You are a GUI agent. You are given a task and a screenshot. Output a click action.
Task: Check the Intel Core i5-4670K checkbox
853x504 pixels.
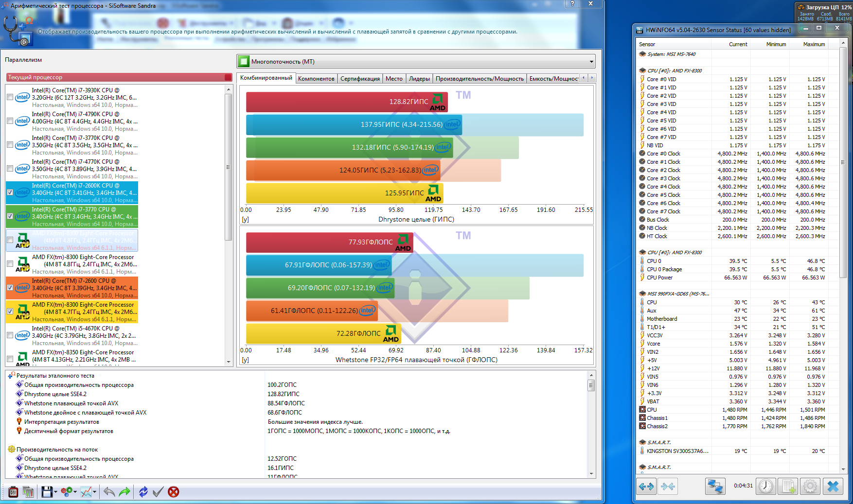click(x=10, y=335)
